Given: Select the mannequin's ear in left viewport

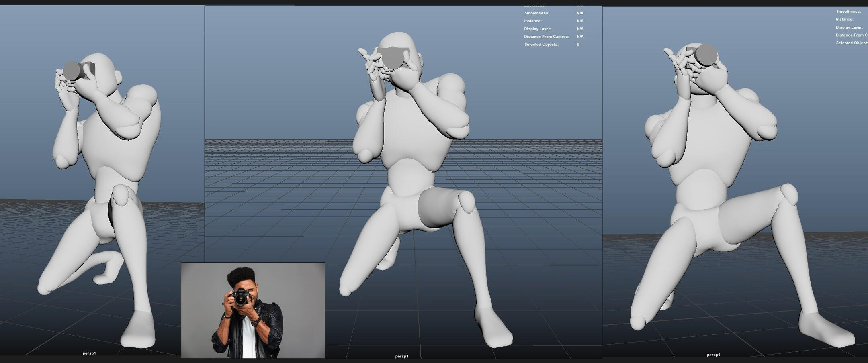Looking at the screenshot, I should 118,77.
